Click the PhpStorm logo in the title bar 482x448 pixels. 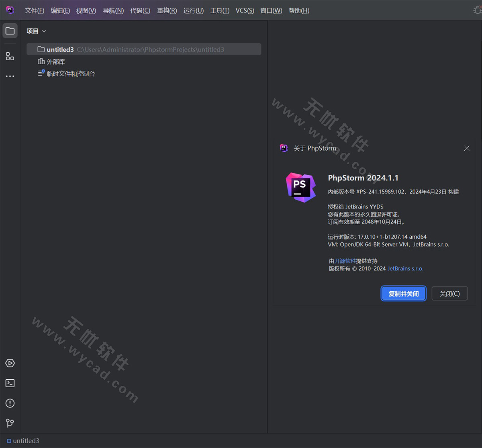pyautogui.click(x=10, y=10)
